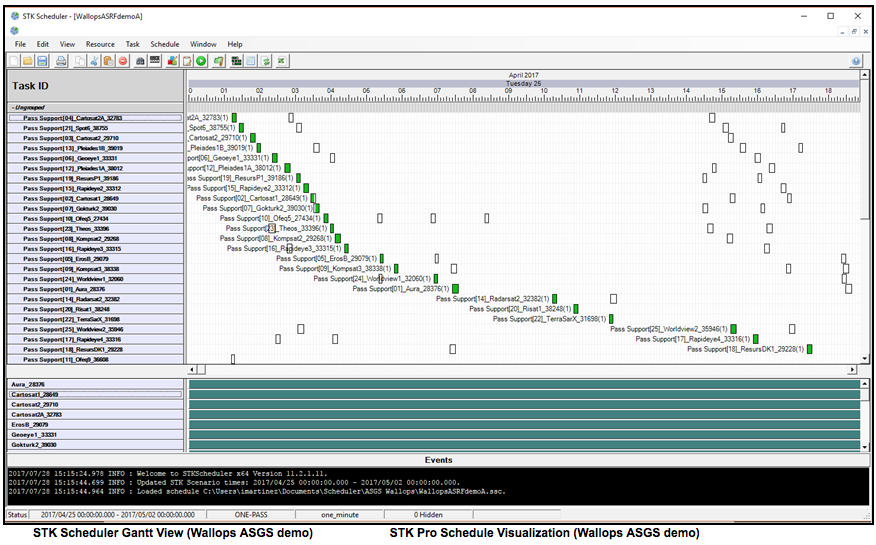Select task Pass Support[10]_Ofeq5_27434
This screenshot has width=876, height=545.
click(96, 218)
